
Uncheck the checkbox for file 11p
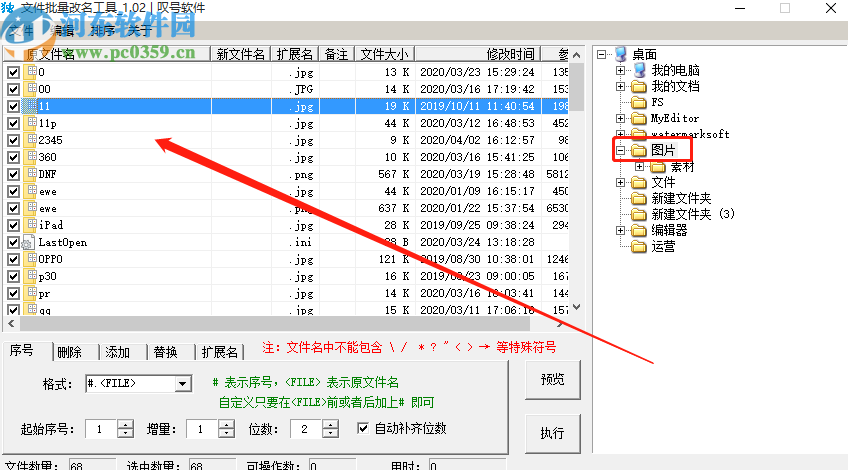14,123
